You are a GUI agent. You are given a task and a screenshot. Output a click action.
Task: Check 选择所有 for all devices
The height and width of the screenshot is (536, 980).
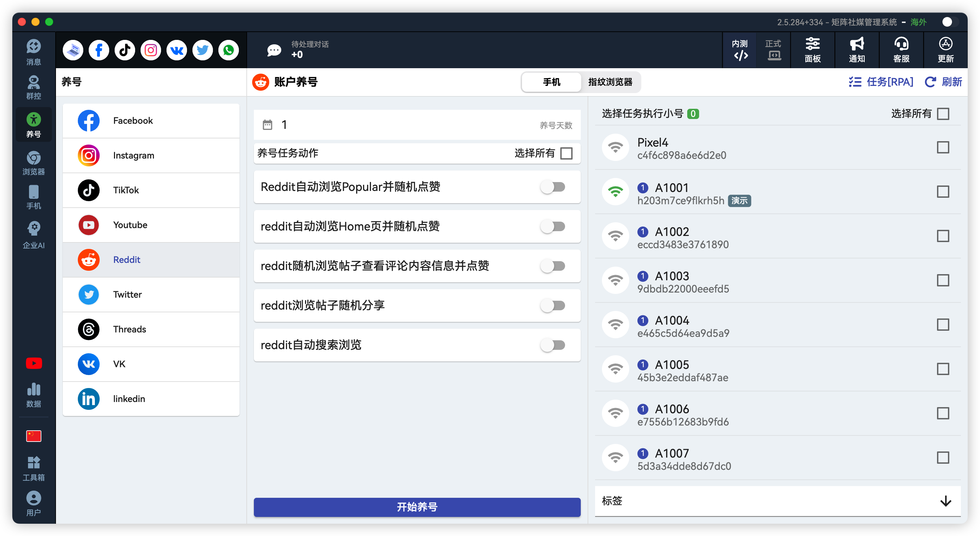pyautogui.click(x=943, y=114)
